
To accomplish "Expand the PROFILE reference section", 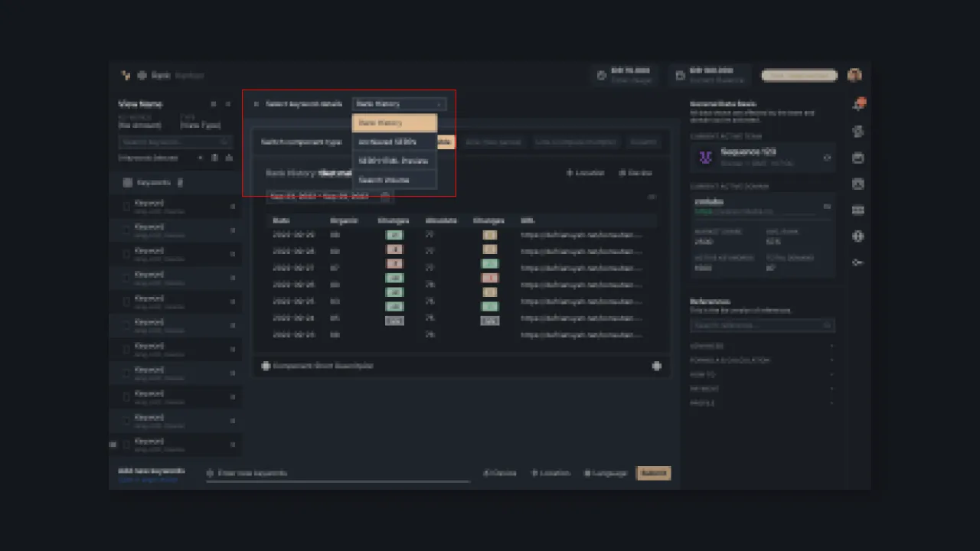I will coord(762,403).
